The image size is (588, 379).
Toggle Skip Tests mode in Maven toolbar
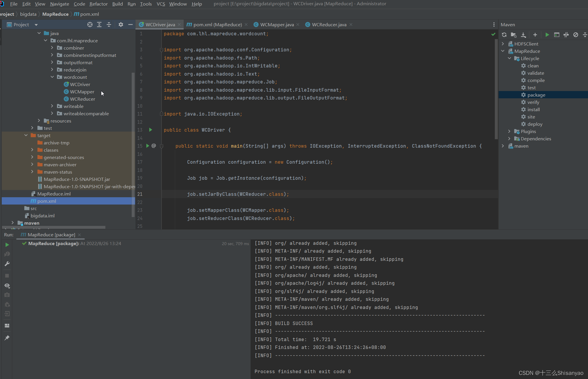tap(575, 35)
